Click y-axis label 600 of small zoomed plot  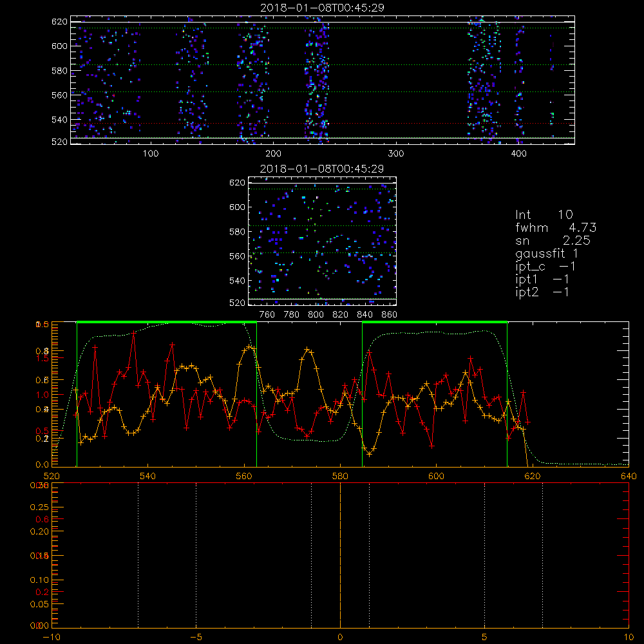click(237, 207)
